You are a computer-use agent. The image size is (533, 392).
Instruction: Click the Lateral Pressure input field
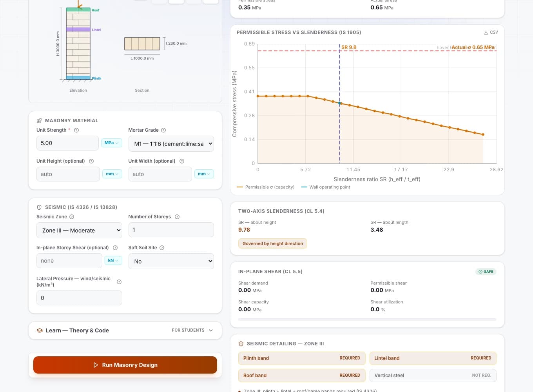[x=79, y=298]
